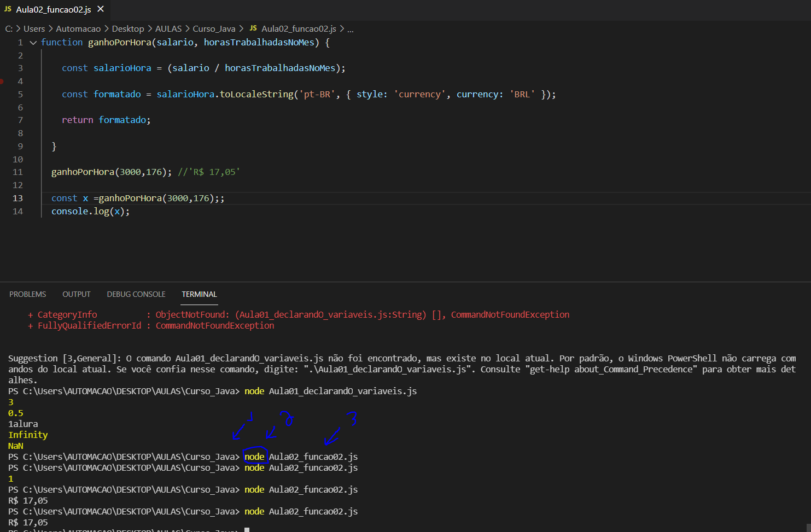
Task: Click the 'BRL' string on line 5
Action: pyautogui.click(x=522, y=95)
